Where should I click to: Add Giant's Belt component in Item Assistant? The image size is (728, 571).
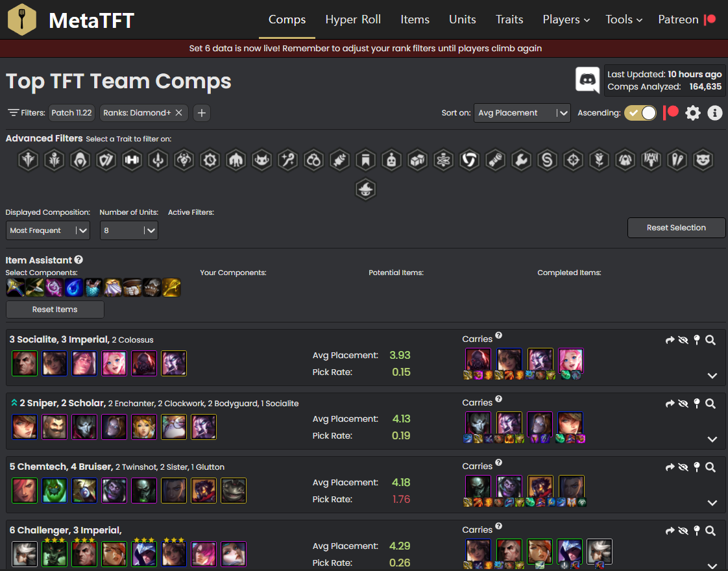coord(132,287)
